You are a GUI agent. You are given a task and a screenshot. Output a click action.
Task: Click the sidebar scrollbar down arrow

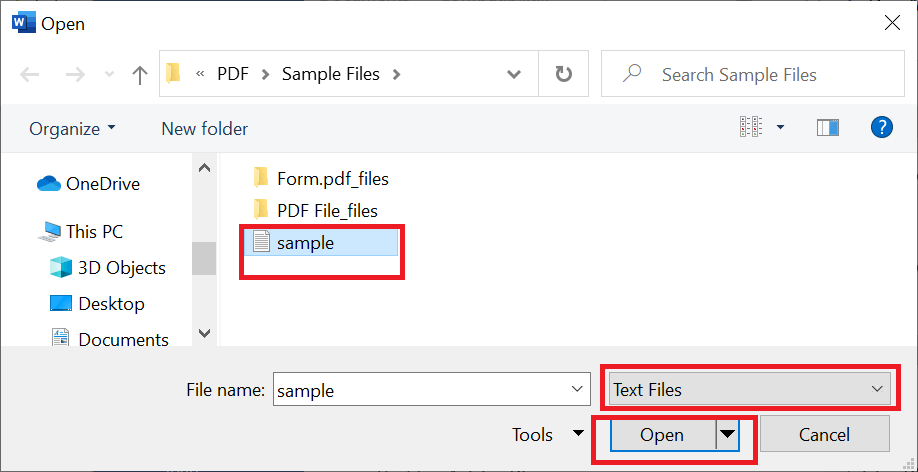click(204, 333)
